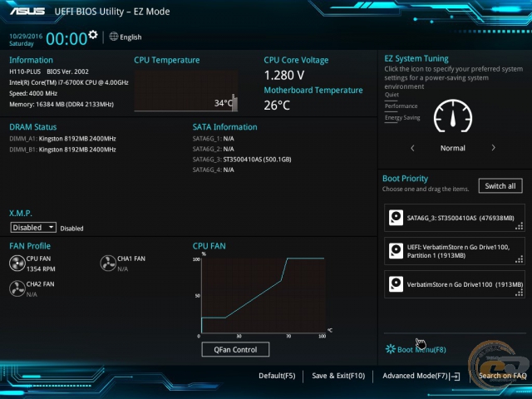Click the 1354 RPM CPU fan reading
The width and height of the screenshot is (532, 399).
click(x=41, y=268)
